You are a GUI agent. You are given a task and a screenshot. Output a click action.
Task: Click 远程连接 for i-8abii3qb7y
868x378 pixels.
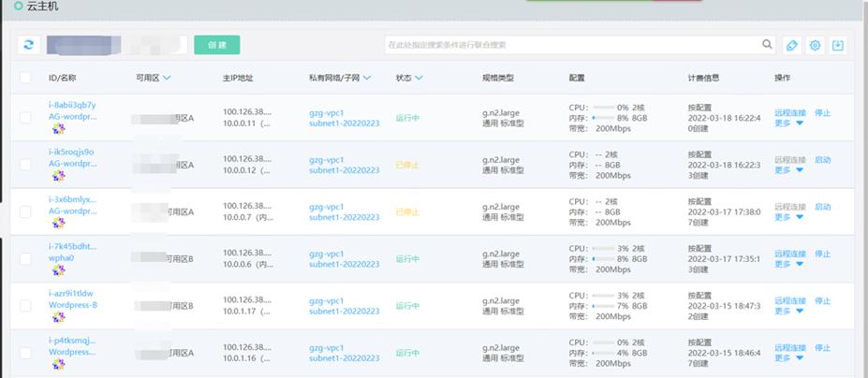[790, 113]
